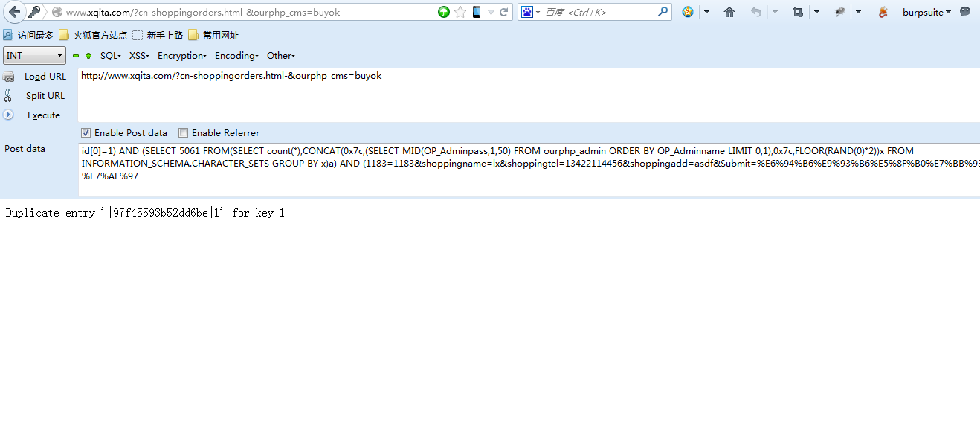Click the Execute button
The height and width of the screenshot is (436, 980).
(44, 115)
